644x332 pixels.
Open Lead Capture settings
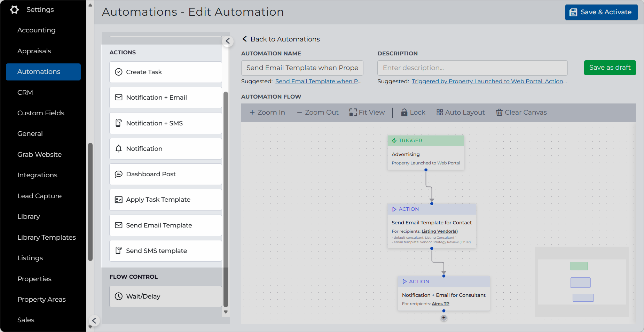pyautogui.click(x=39, y=196)
